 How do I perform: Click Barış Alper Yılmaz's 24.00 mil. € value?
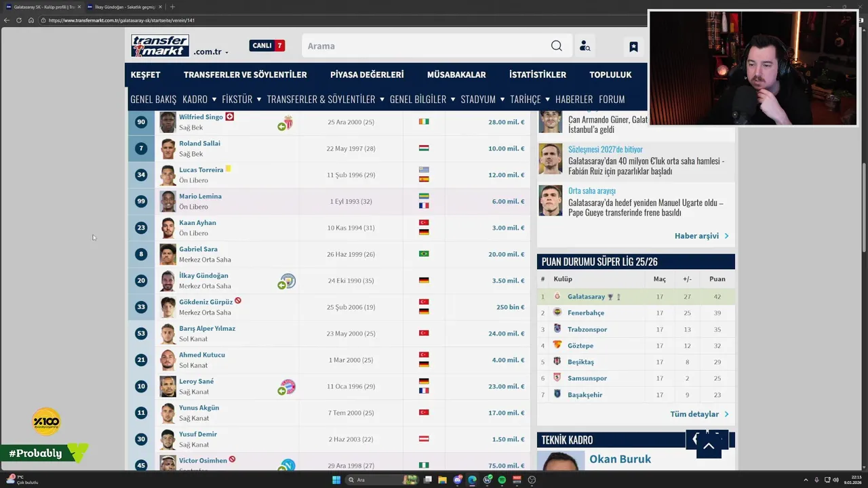[506, 333]
